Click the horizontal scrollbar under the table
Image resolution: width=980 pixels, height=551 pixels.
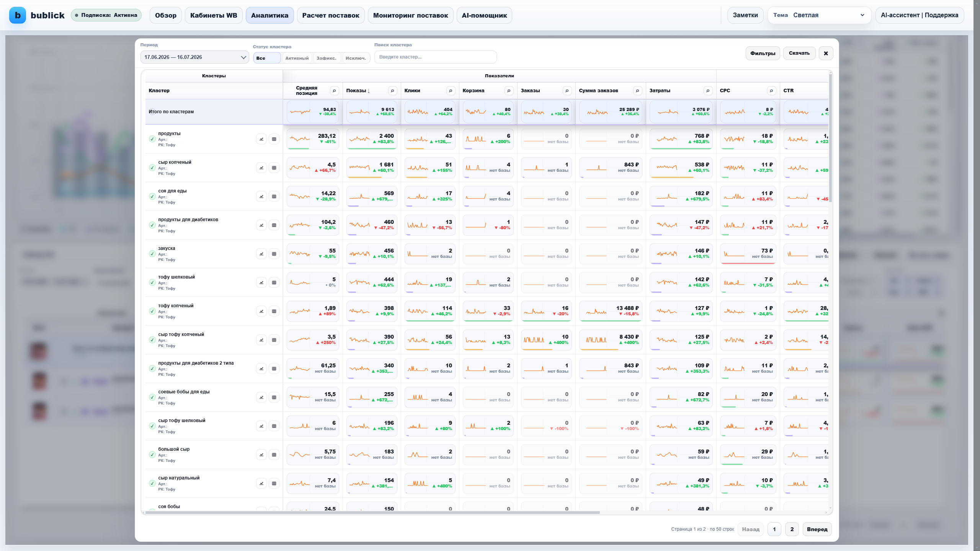tap(372, 512)
